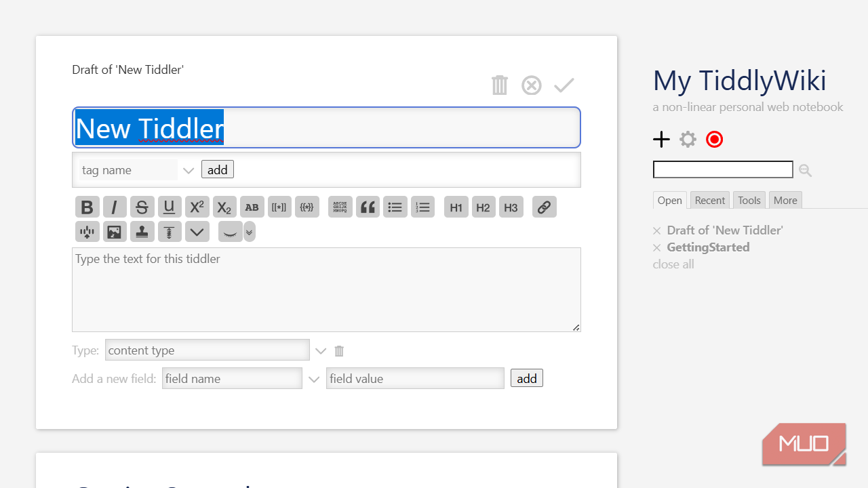
Task: Apply block quote formatting
Action: [368, 207]
